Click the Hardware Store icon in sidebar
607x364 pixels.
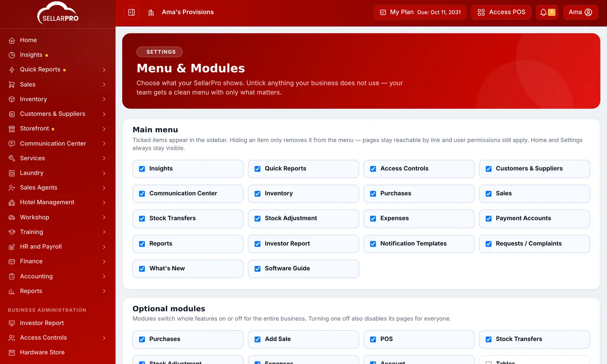pyautogui.click(x=12, y=352)
